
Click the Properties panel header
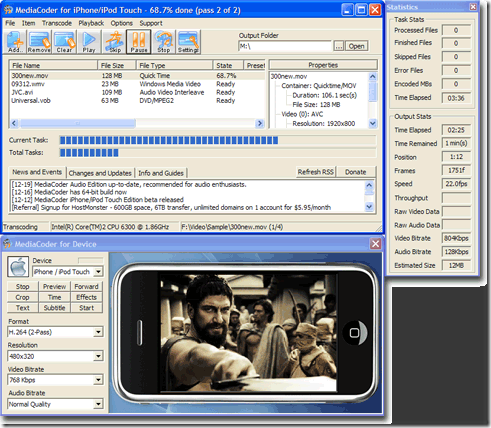pyautogui.click(x=323, y=65)
